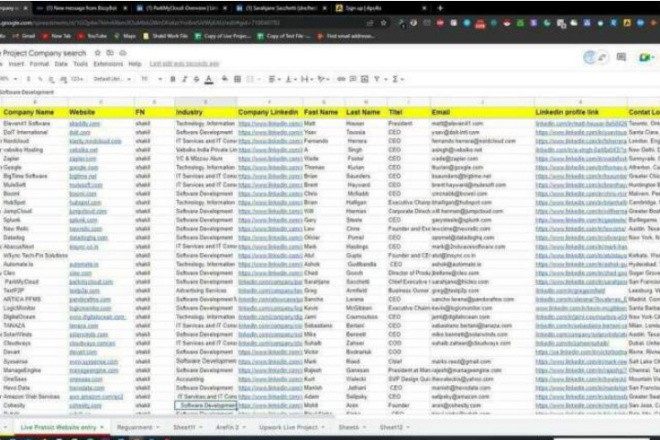This screenshot has width=660, height=440.
Task: Open the Find email address bookmark
Action: point(346,36)
